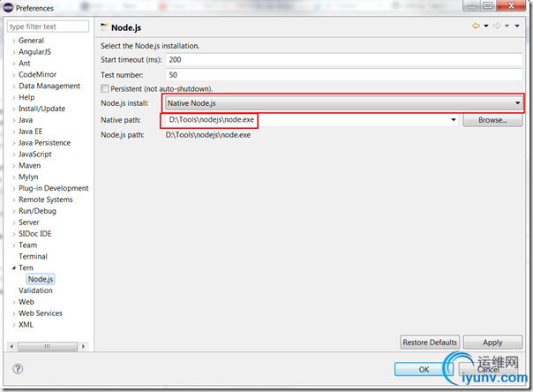Collapse the Tern tree node
This screenshot has height=392, width=533.
[14, 268]
